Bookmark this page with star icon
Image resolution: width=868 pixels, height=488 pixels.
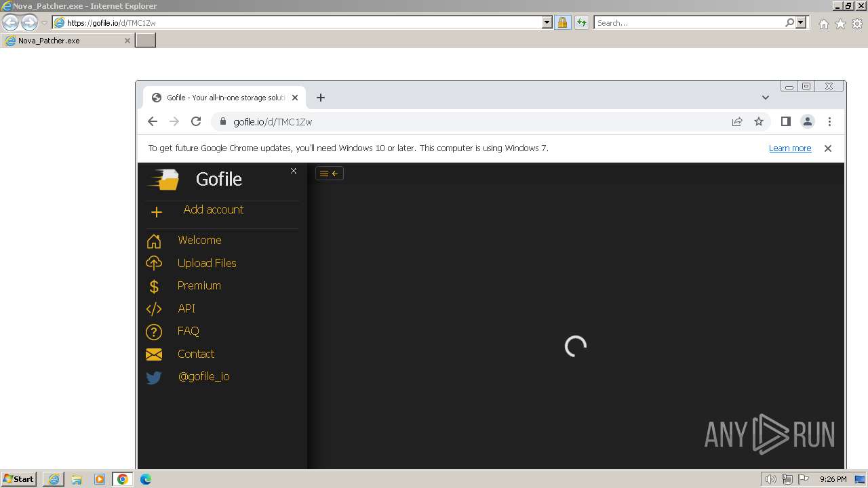pos(759,121)
